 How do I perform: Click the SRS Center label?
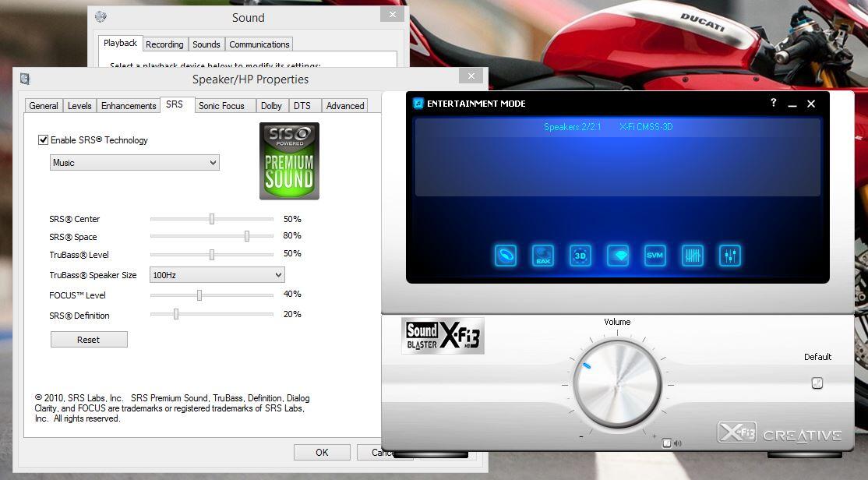(74, 219)
